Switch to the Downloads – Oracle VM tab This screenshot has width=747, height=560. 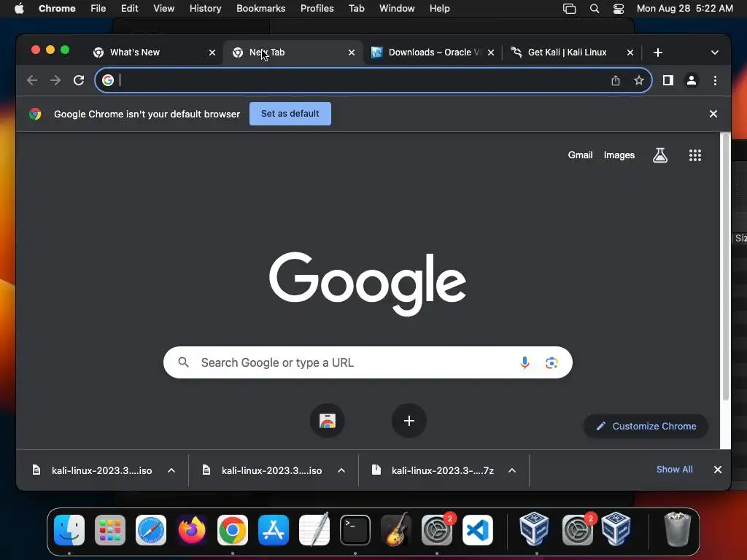433,52
